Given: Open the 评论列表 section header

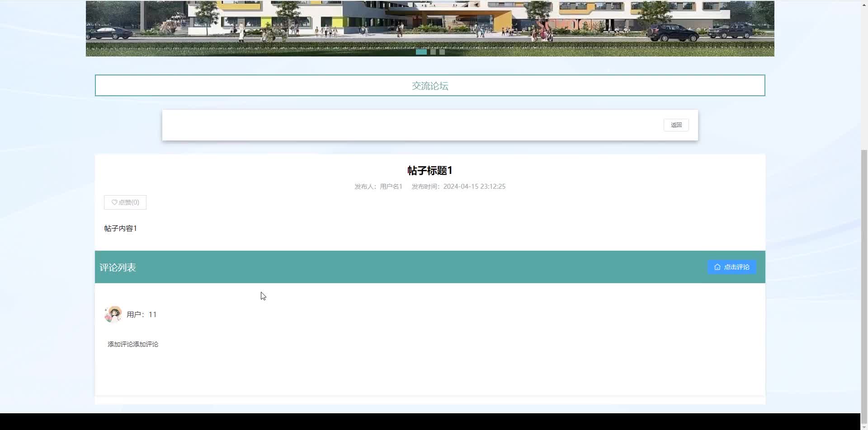Looking at the screenshot, I should click(x=118, y=267).
